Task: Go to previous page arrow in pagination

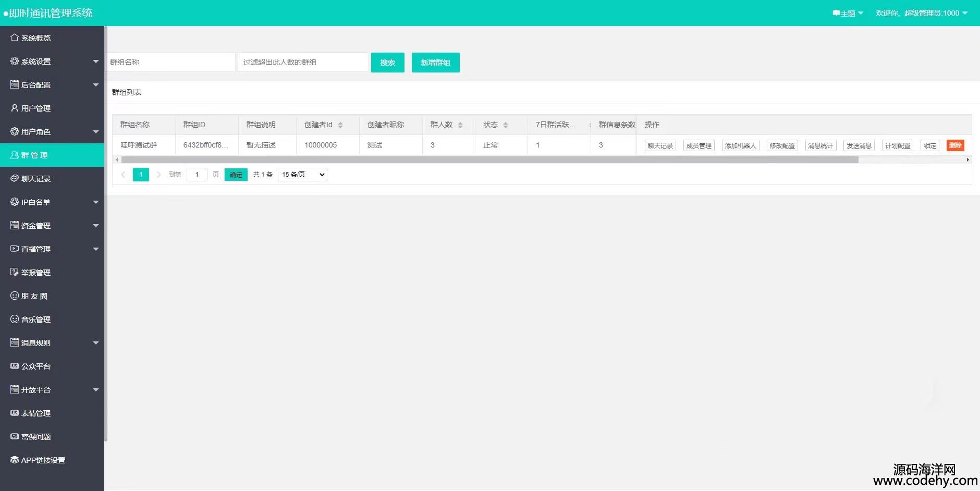Action: coord(123,175)
